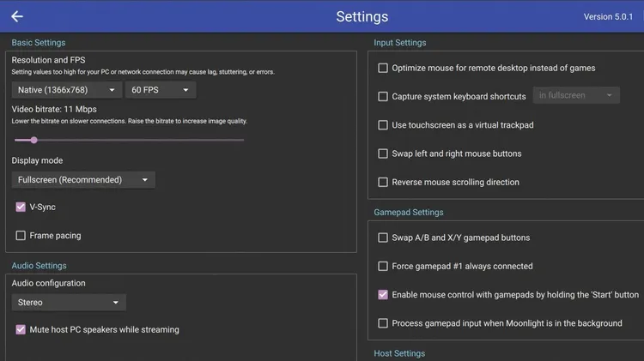644x361 pixels.
Task: Go back using the arrow icon
Action: 17,16
